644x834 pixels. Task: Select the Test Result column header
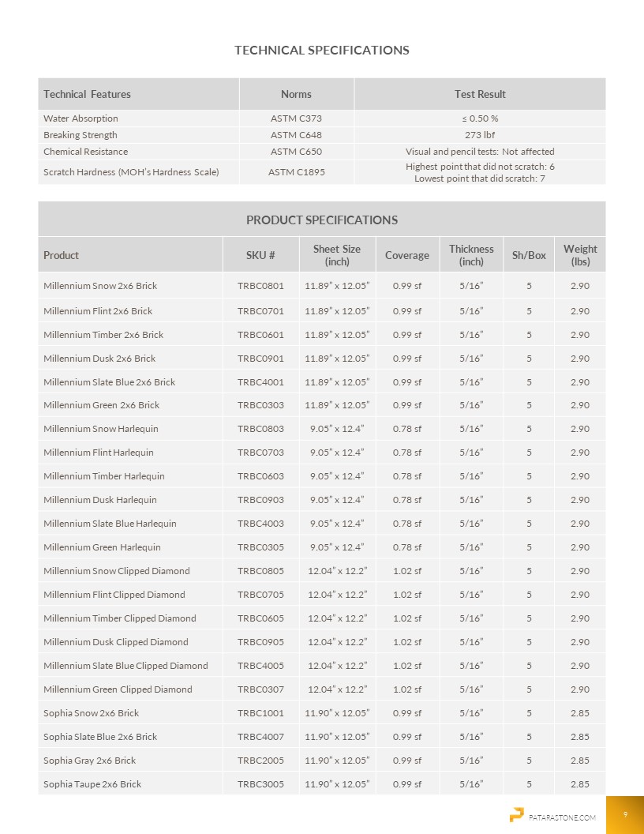[480, 94]
